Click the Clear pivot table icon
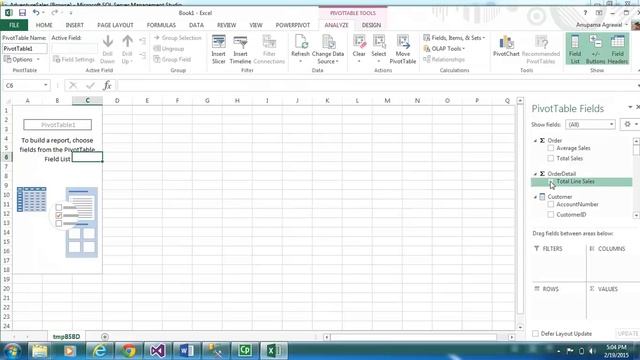 (x=359, y=49)
